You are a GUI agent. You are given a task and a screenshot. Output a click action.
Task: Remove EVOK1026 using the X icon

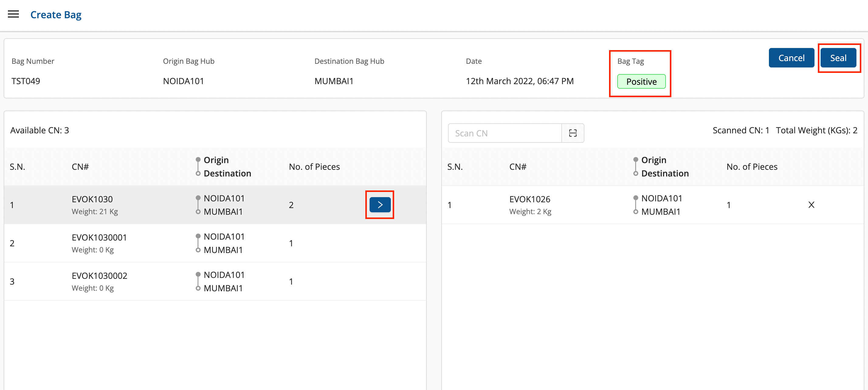[x=811, y=205]
